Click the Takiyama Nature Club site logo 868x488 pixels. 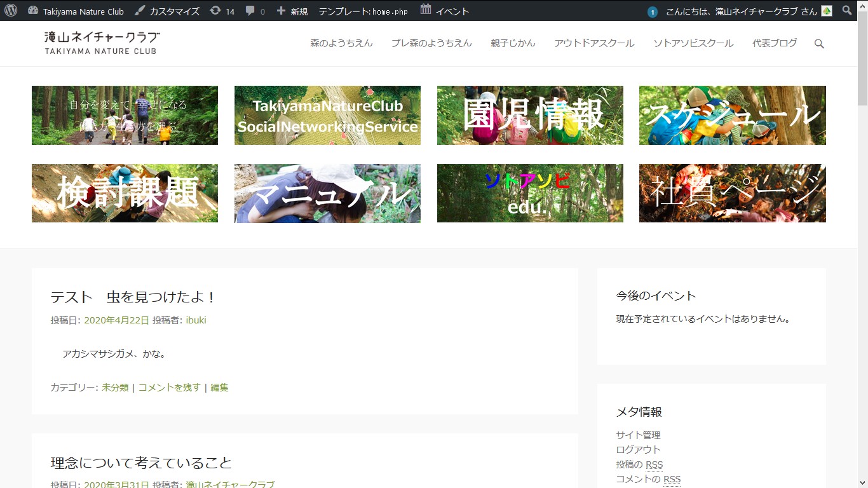click(102, 43)
